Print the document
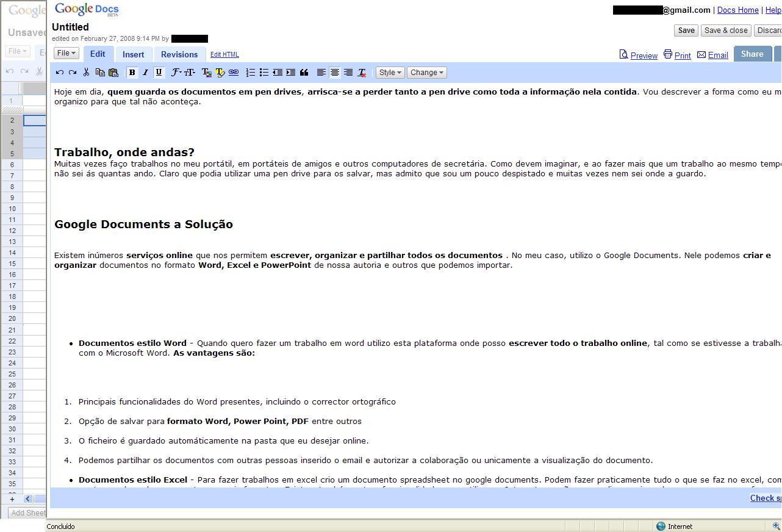This screenshot has height=532, width=782. [683, 56]
